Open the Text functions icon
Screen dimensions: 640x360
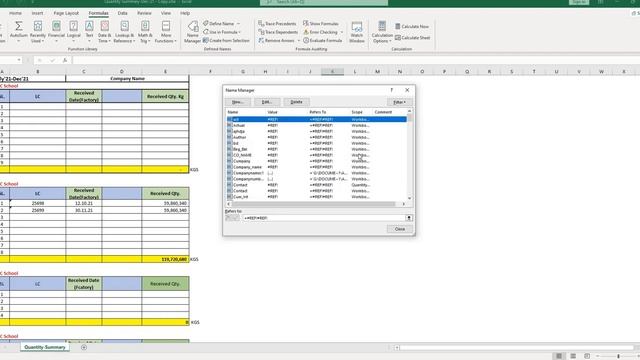[89, 27]
